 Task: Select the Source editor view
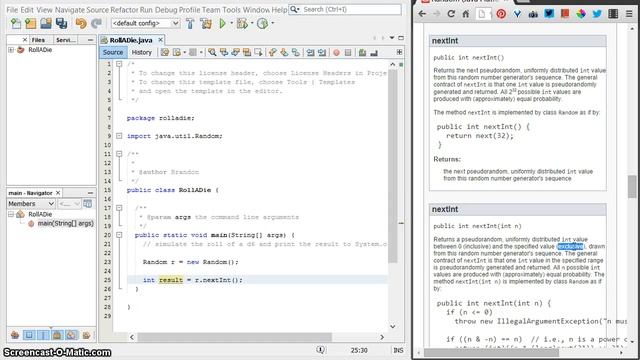[113, 52]
